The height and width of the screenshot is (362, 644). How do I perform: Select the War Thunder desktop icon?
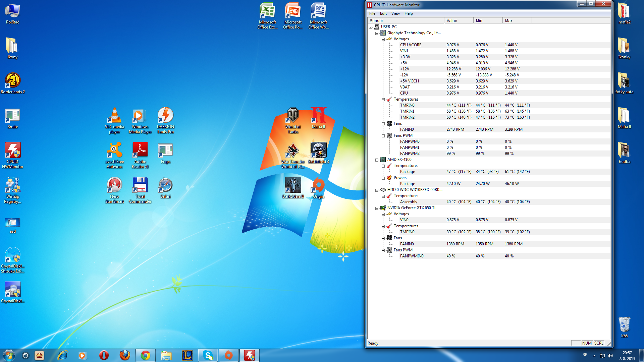293,155
